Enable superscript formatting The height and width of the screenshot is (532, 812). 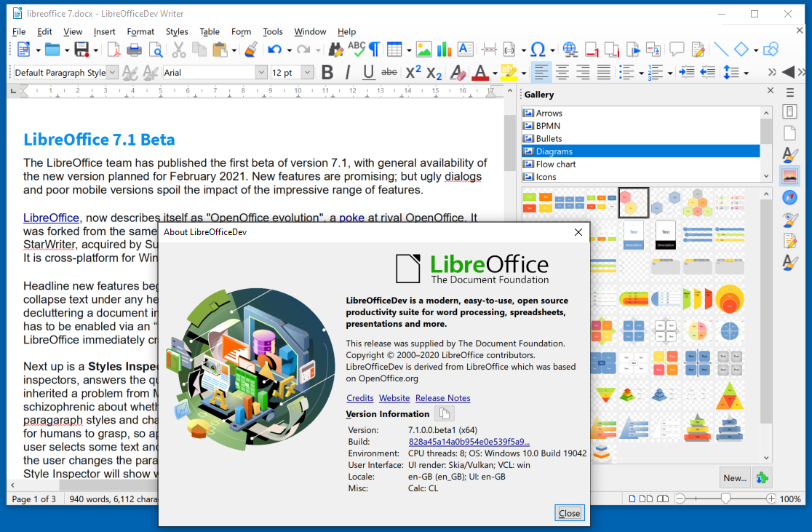point(414,72)
